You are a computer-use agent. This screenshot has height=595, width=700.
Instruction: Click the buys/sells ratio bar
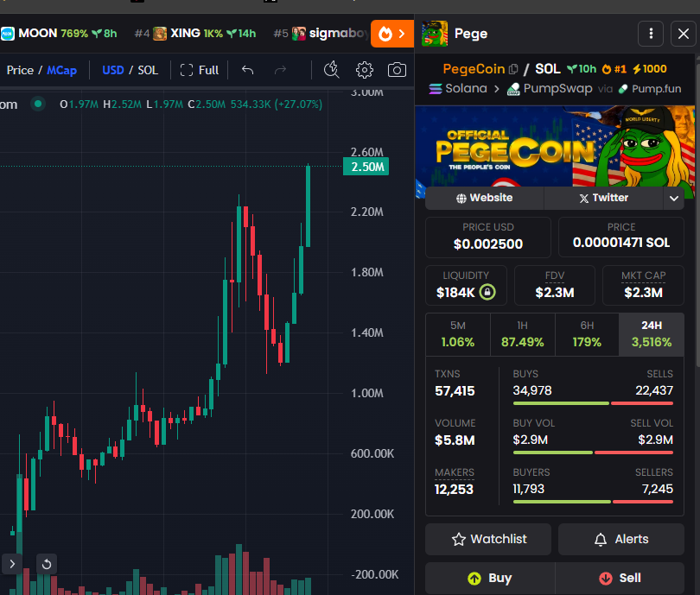pos(593,403)
